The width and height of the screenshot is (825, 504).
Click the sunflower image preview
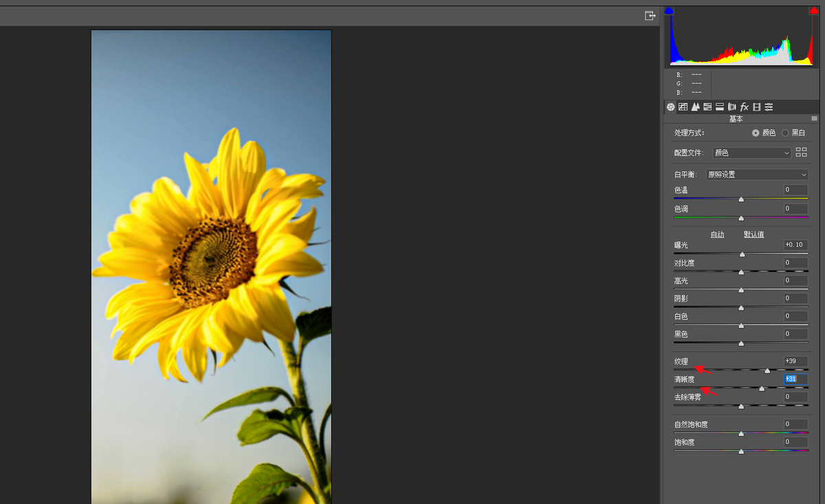pos(211,267)
